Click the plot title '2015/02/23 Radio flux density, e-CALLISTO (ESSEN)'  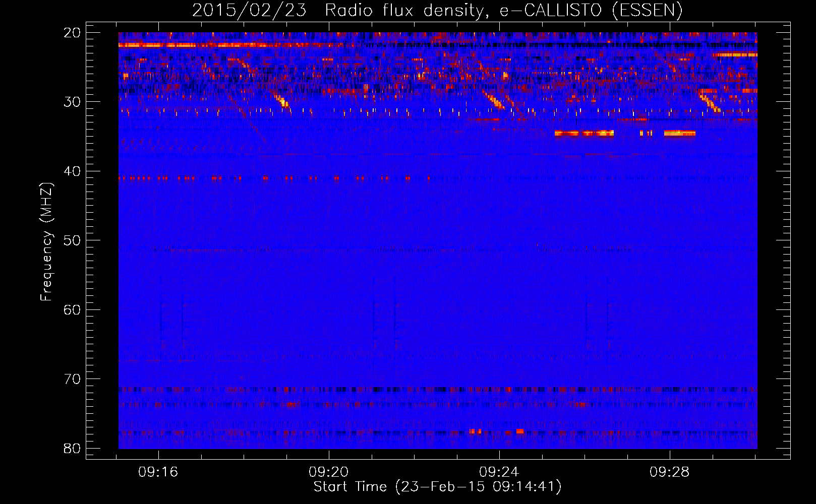coord(437,10)
